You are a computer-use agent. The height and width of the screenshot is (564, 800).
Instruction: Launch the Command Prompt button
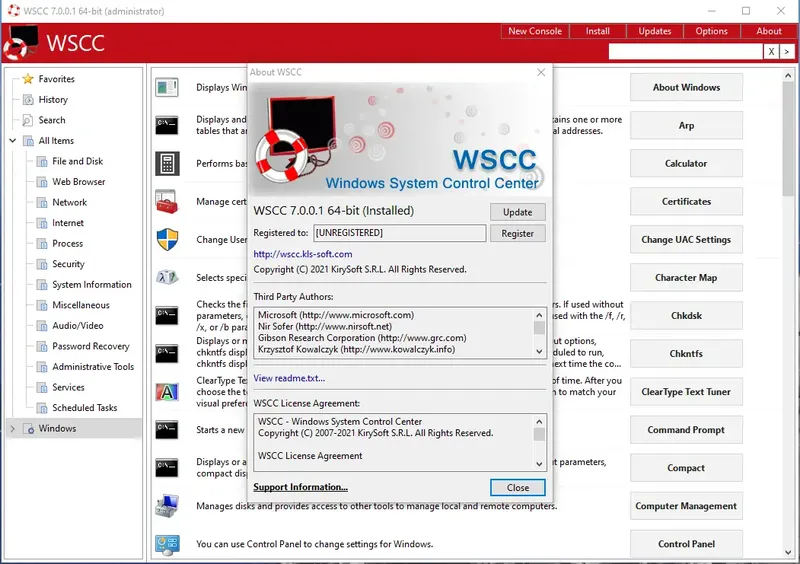point(686,430)
